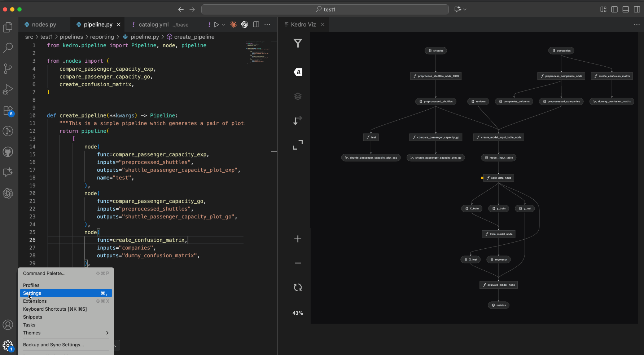The image size is (644, 355).
Task: Zoom out of the Kedro Viz flowchart
Action: (298, 263)
